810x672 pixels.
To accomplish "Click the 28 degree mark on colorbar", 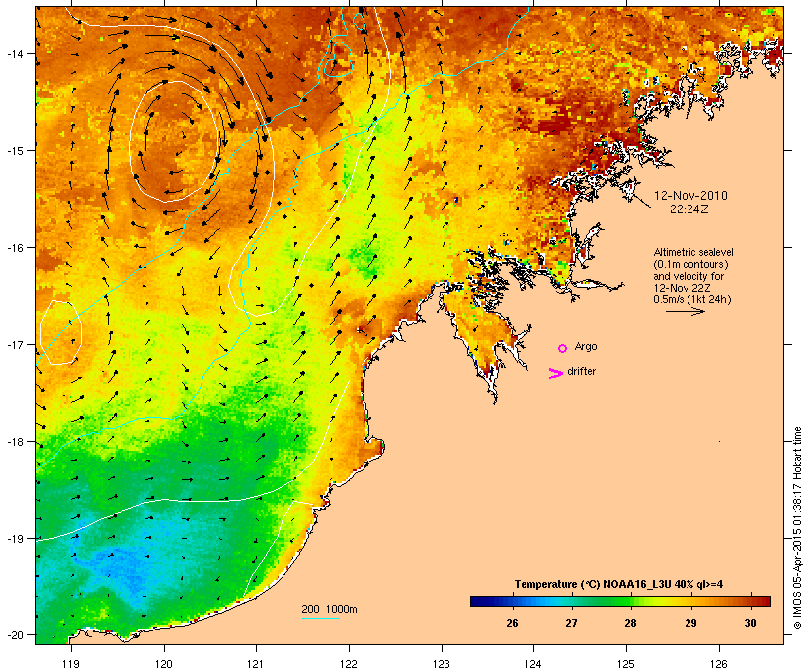I will pyautogui.click(x=630, y=623).
